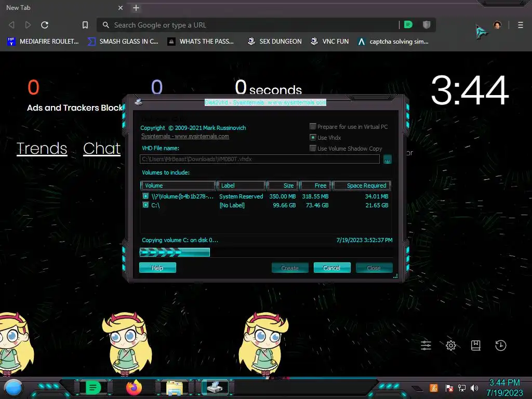
Task: Toggle checkbox for \\?\Volume{b4b1b278 volume
Action: click(145, 196)
